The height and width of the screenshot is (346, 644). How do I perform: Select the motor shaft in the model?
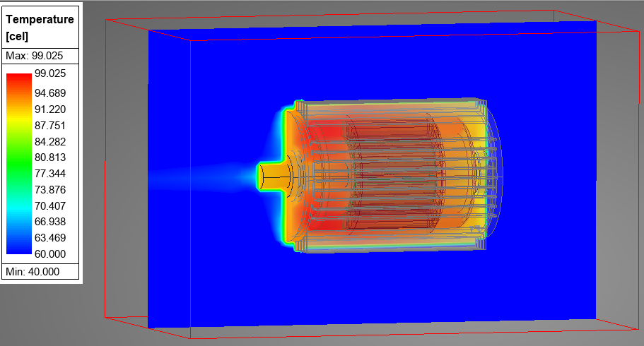pyautogui.click(x=273, y=176)
